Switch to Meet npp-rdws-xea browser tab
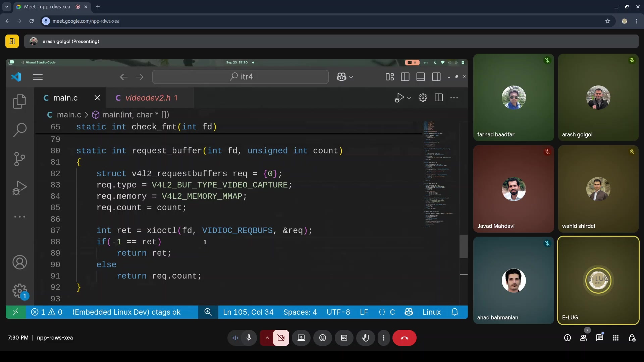 (x=47, y=7)
